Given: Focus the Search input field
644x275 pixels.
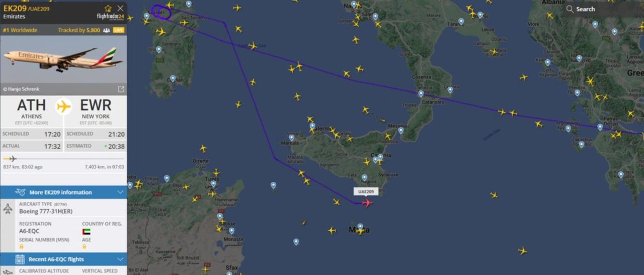Looking at the screenshot, I should pos(602,9).
